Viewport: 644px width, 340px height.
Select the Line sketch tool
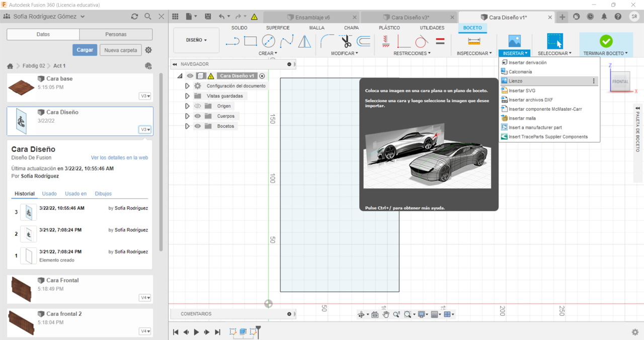tap(232, 41)
